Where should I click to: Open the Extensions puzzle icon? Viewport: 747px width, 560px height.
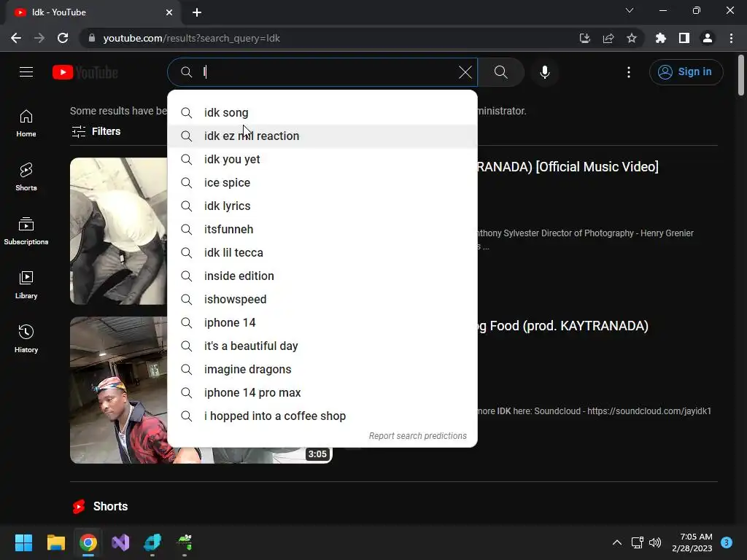point(661,38)
